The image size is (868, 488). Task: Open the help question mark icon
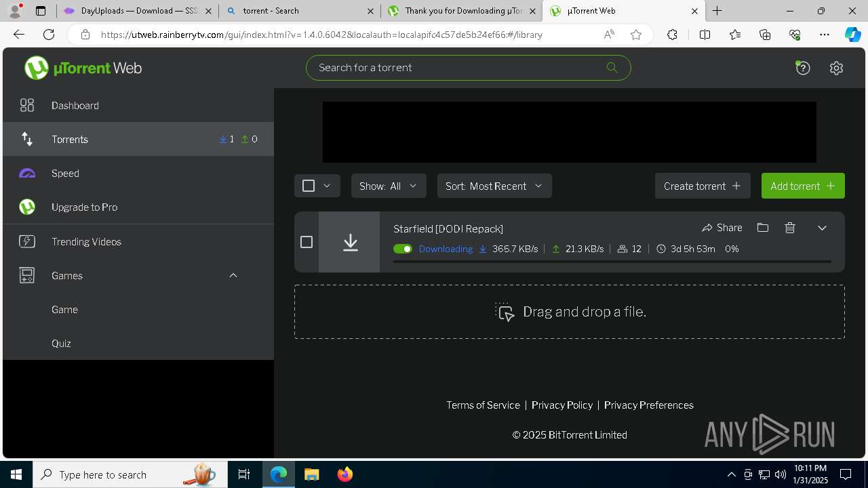click(803, 68)
